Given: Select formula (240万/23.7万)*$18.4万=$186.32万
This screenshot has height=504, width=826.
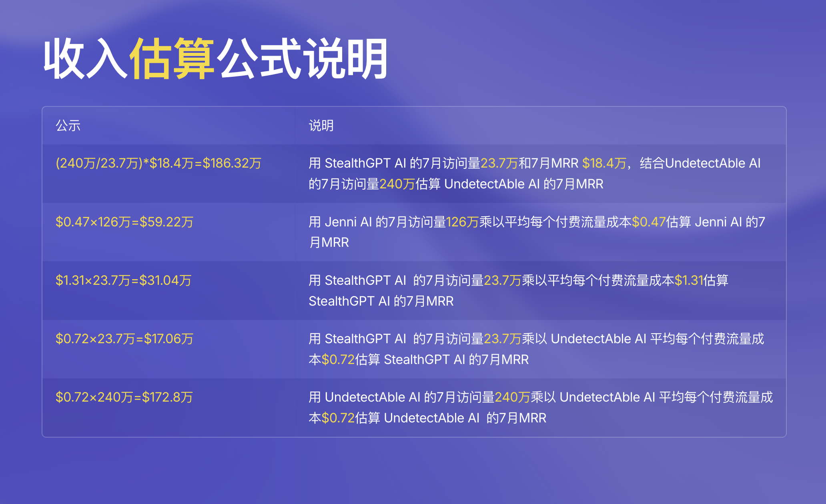Looking at the screenshot, I should pyautogui.click(x=158, y=163).
